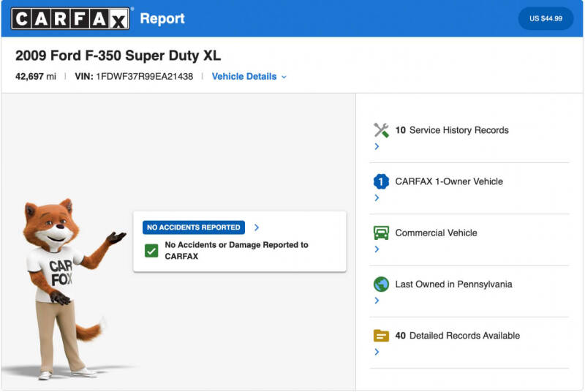Expand chevron under Last Owned in Pennsylvania
585x392 pixels.
click(x=377, y=301)
